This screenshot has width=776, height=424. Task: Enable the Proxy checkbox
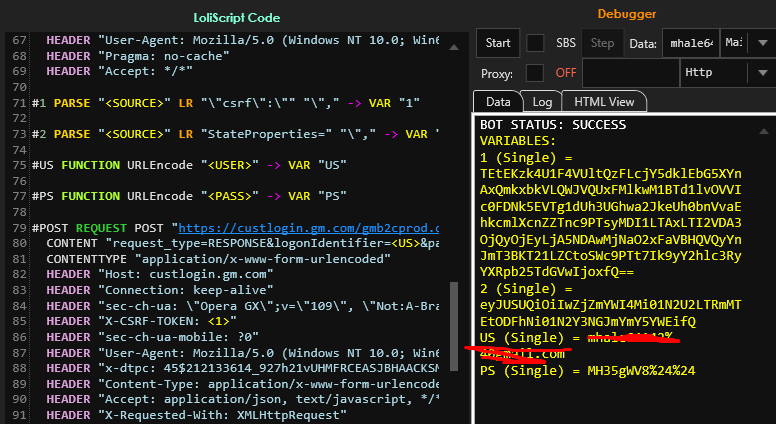[535, 73]
